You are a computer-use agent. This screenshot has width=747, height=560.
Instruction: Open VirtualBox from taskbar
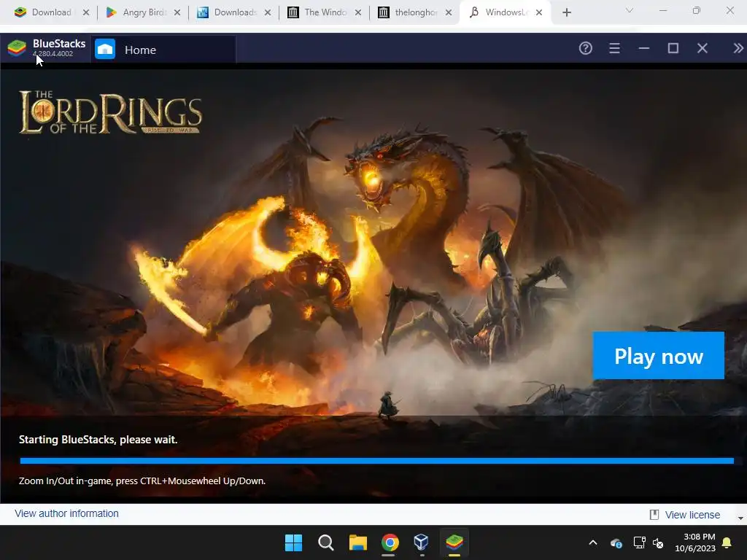[421, 542]
